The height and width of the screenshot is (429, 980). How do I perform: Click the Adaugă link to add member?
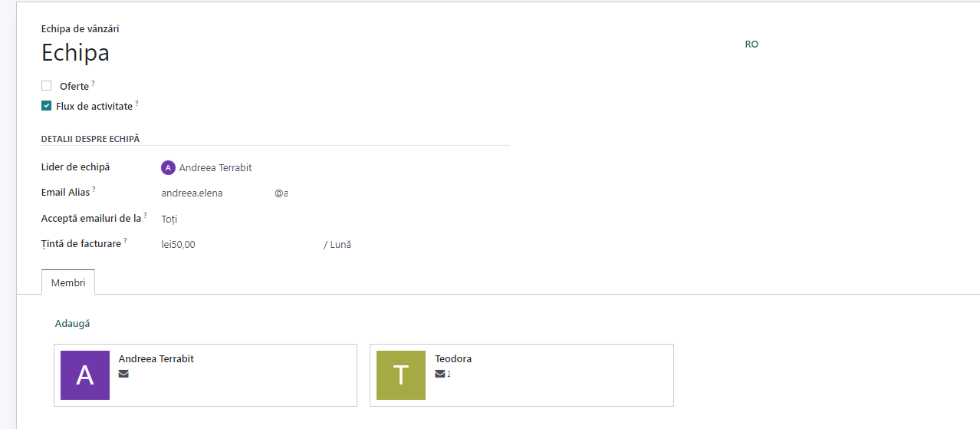72,324
